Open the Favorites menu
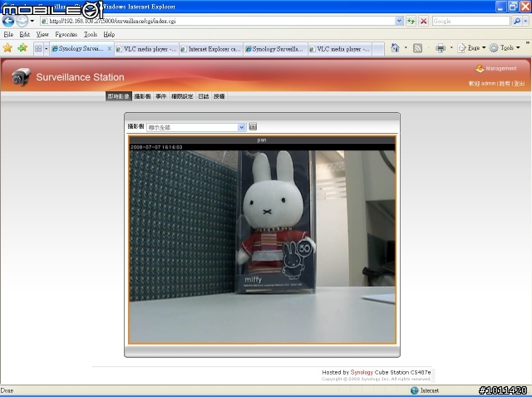Viewport: 532px width, 397px height. point(66,34)
